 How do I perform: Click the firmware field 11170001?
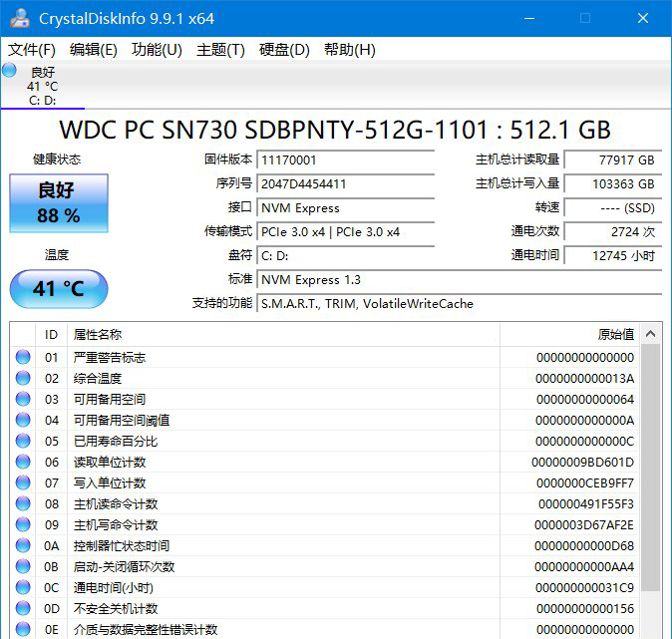(345, 160)
